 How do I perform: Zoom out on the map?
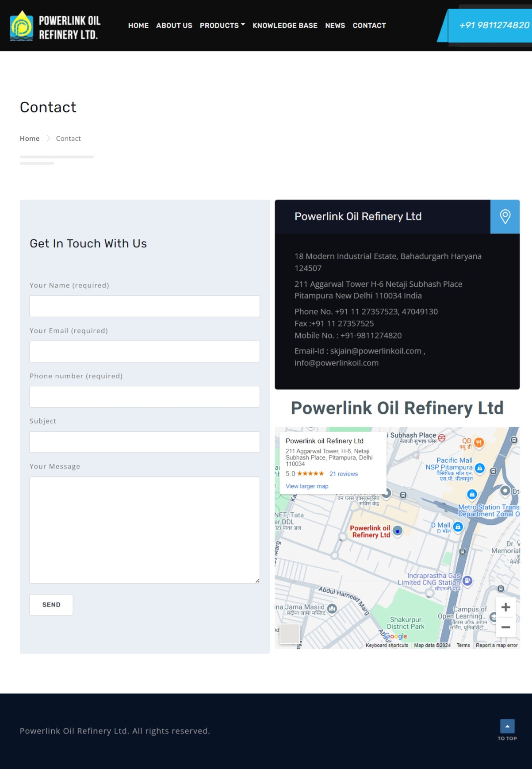tap(505, 627)
